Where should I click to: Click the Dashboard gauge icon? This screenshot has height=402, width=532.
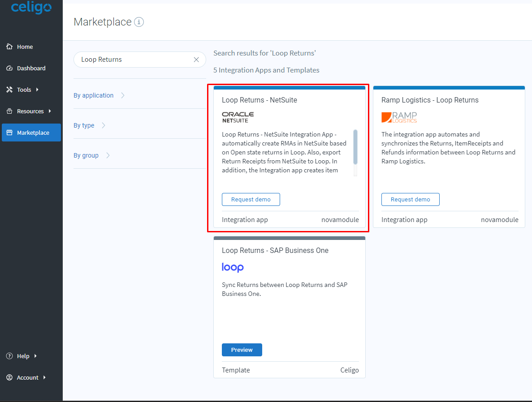click(x=9, y=68)
